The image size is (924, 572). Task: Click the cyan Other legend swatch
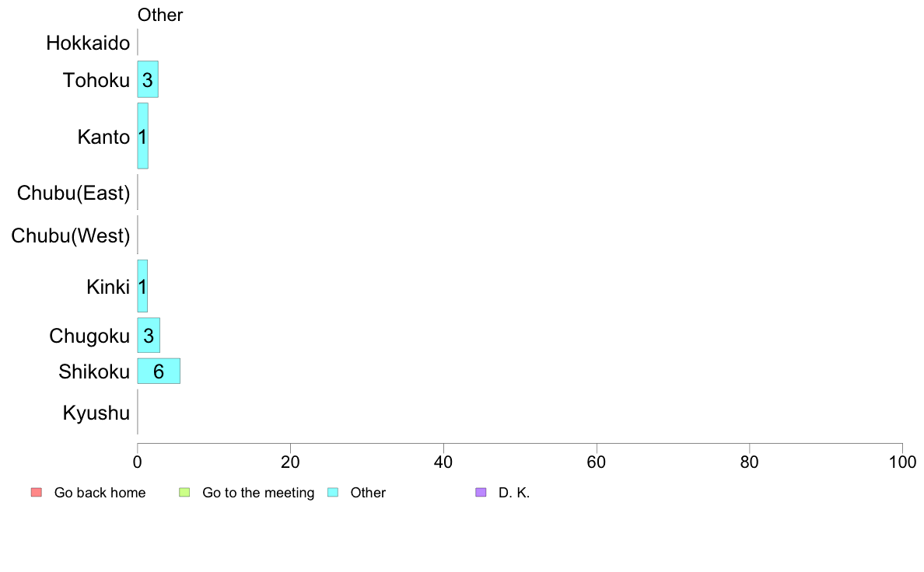(x=333, y=493)
